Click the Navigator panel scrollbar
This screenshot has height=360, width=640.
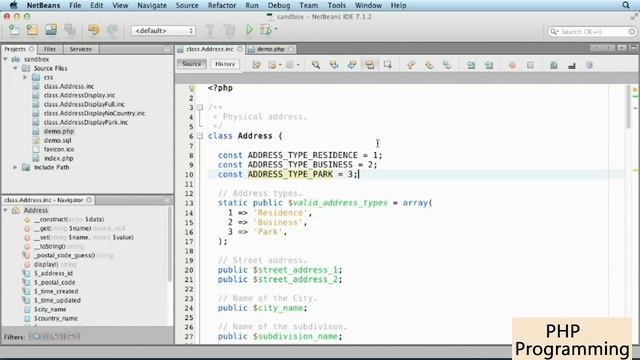point(170,245)
